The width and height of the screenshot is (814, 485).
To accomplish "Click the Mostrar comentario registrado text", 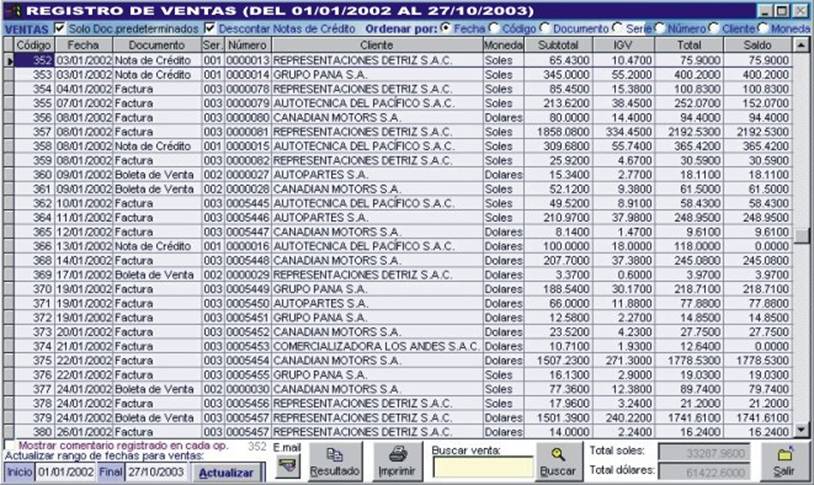I will click(x=123, y=446).
